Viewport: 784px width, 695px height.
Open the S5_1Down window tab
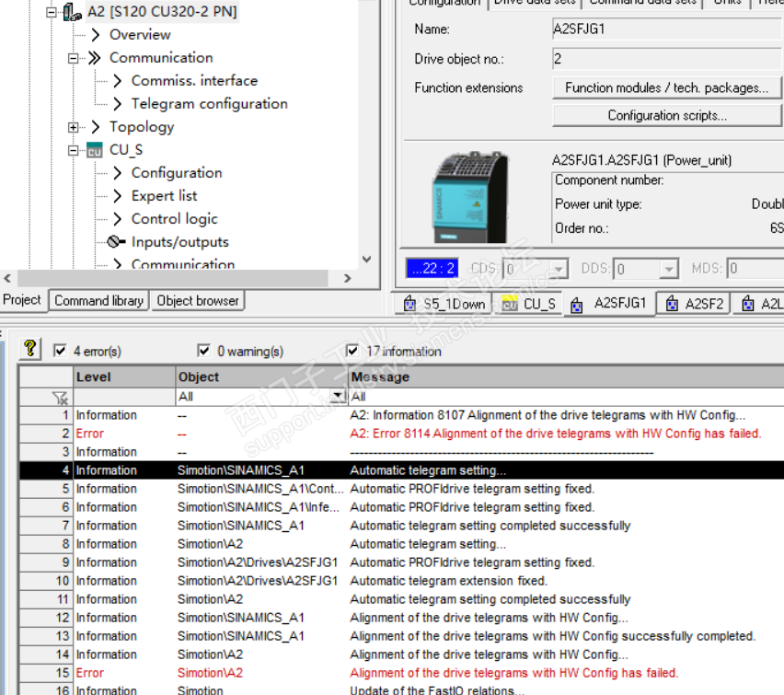coord(444,303)
